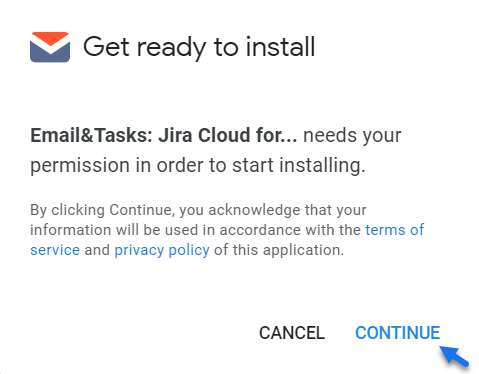479x374 pixels.
Task: Click the 'Get ready to install' heading
Action: coord(199,47)
